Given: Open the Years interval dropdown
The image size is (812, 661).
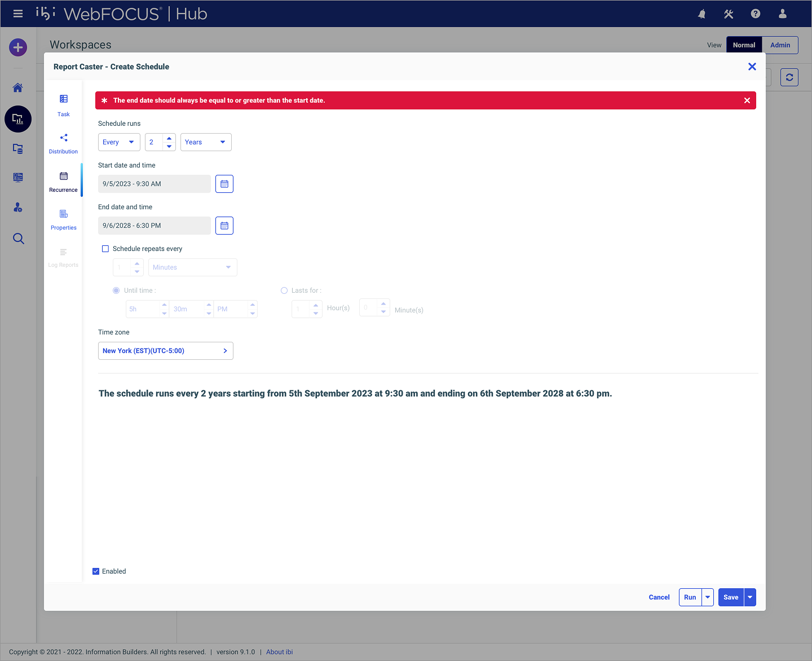Looking at the screenshot, I should point(205,142).
